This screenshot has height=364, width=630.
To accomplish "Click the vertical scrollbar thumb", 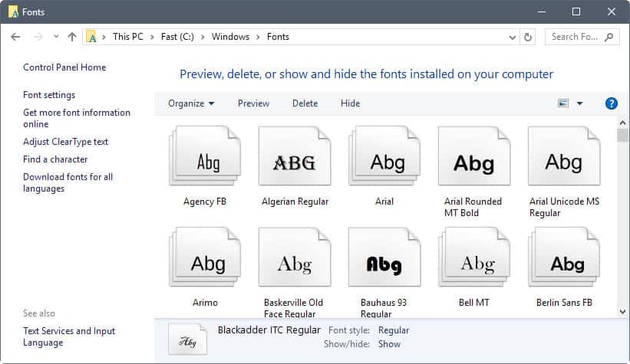I will pyautogui.click(x=622, y=136).
